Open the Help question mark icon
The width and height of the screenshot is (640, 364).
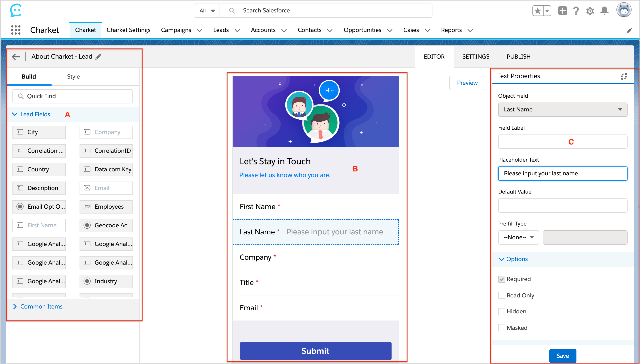(576, 11)
